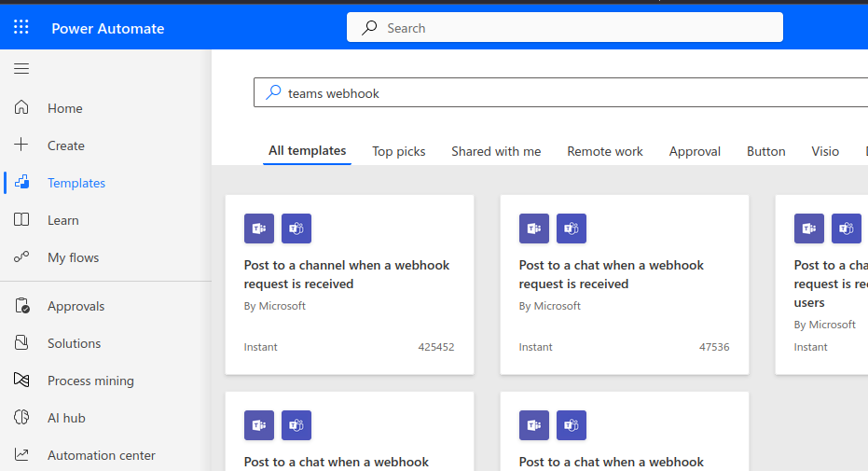Select Templates in the left navigation
The image size is (868, 471).
pos(76,183)
